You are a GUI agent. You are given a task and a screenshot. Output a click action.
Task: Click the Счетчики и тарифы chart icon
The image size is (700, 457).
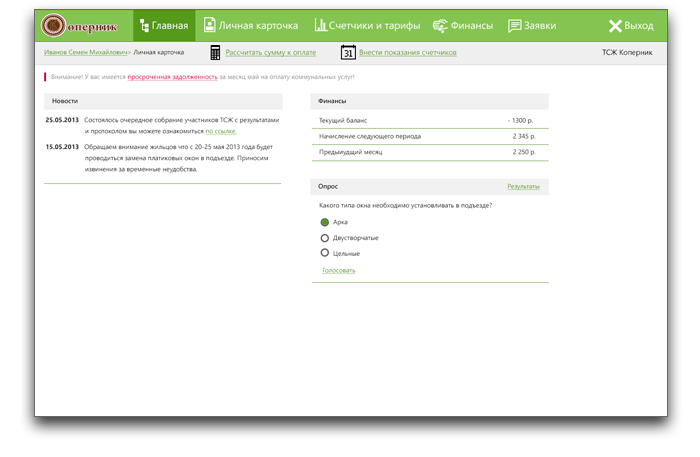(321, 26)
